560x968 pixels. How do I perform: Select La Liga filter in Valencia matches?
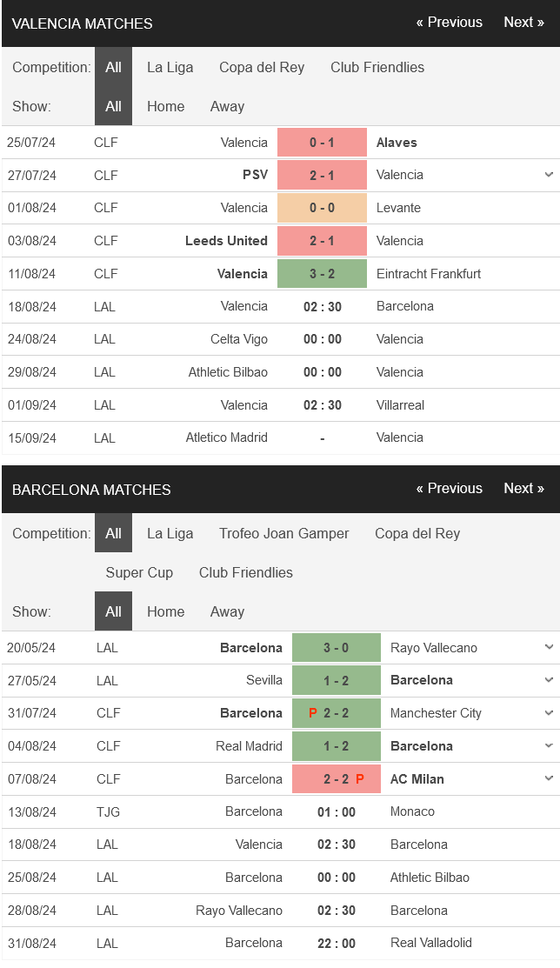click(170, 67)
